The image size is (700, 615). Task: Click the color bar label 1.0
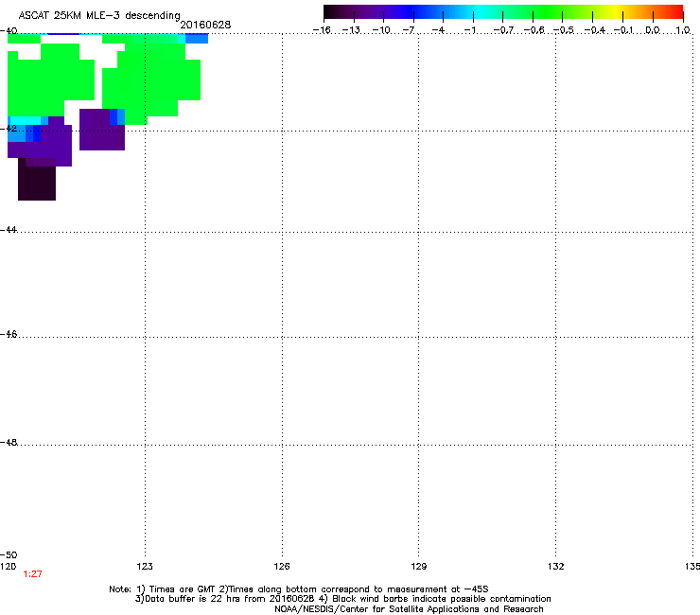click(683, 30)
